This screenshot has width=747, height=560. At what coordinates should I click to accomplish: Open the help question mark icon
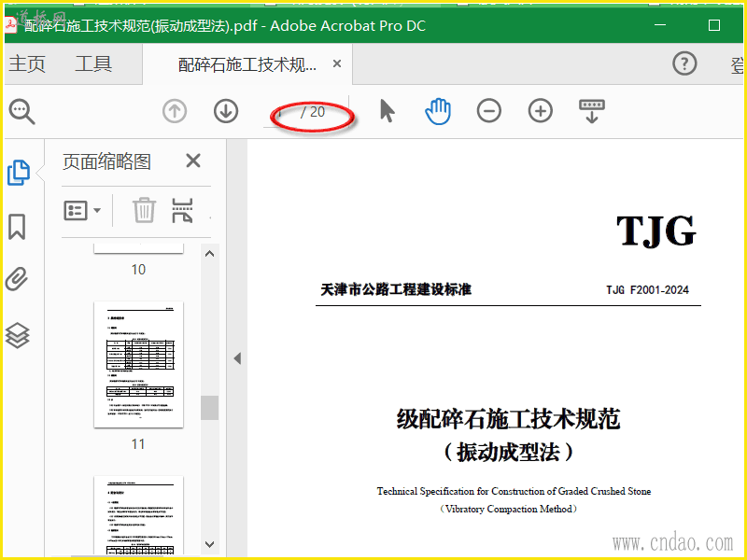(684, 63)
